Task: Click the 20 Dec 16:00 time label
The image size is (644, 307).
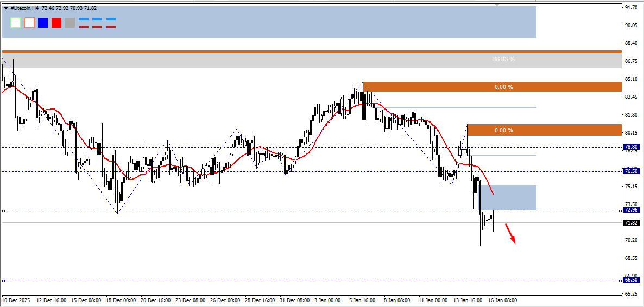Action: 156,300
